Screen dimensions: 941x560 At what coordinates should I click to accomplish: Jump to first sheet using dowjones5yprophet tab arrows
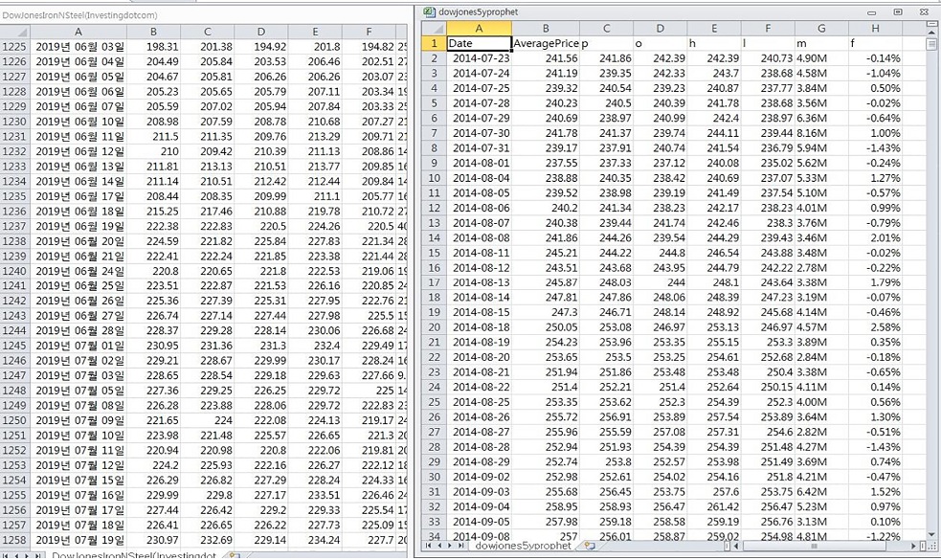429,546
